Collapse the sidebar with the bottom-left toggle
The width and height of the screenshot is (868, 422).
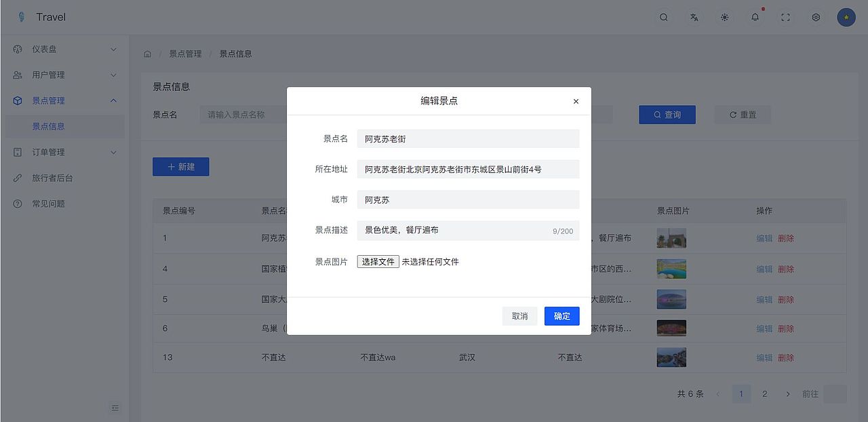click(x=115, y=408)
